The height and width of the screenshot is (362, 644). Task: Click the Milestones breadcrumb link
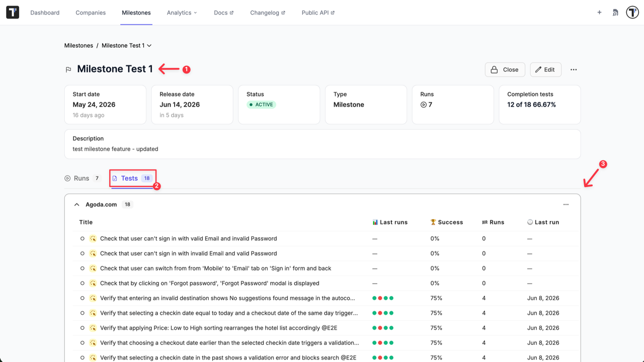pos(78,45)
